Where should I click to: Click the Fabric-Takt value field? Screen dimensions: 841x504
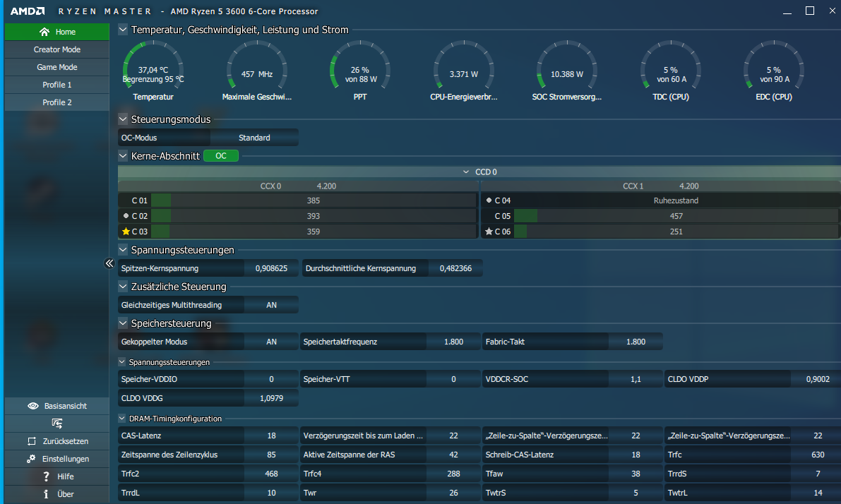pyautogui.click(x=636, y=342)
